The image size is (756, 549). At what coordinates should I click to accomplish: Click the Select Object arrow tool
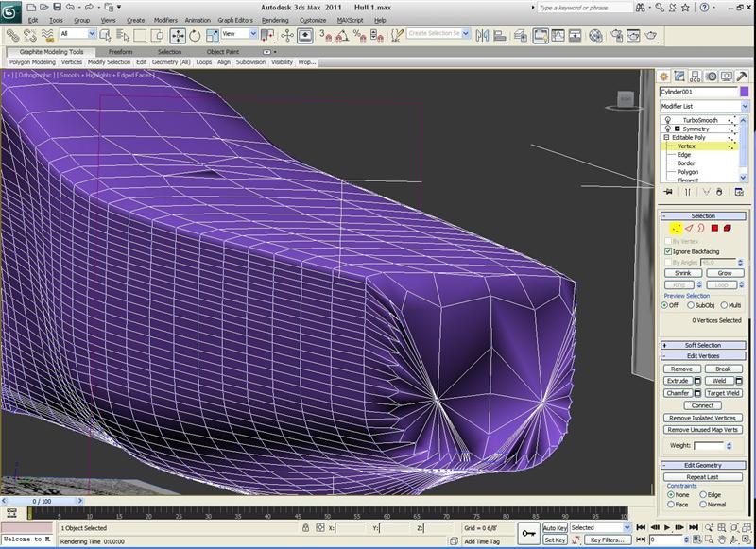[105, 35]
